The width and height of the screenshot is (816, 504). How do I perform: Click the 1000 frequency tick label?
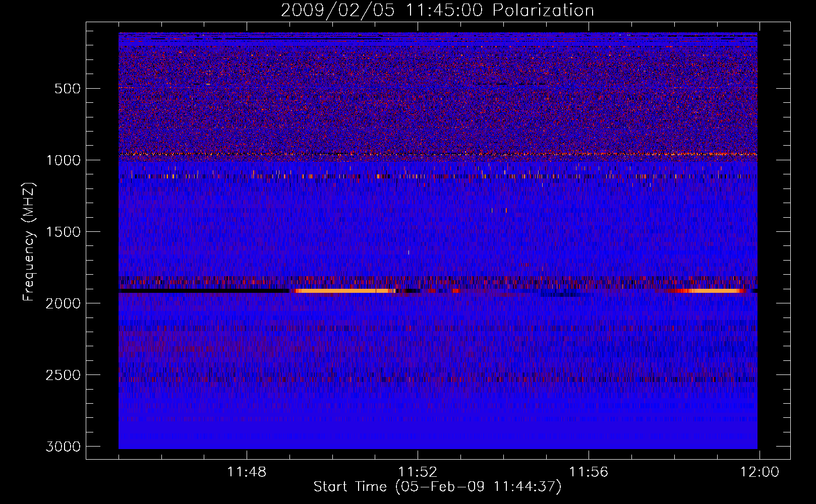(x=63, y=160)
